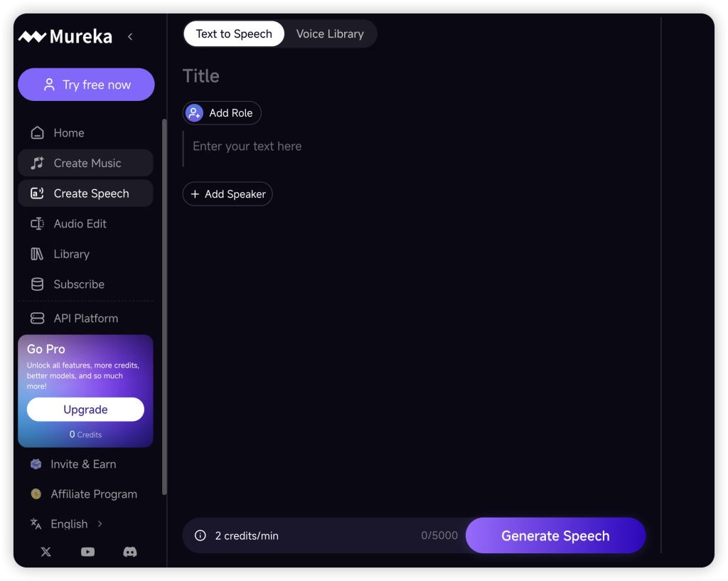728x581 pixels.
Task: Click the Discord icon in sidebar footer
Action: click(x=130, y=552)
